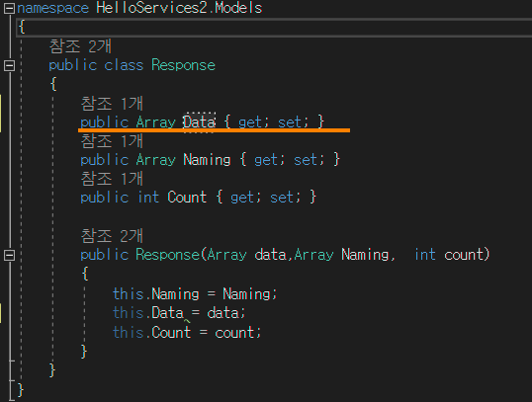The height and width of the screenshot is (402, 532).
Task: Click the Response constructor name
Action: (x=167, y=255)
